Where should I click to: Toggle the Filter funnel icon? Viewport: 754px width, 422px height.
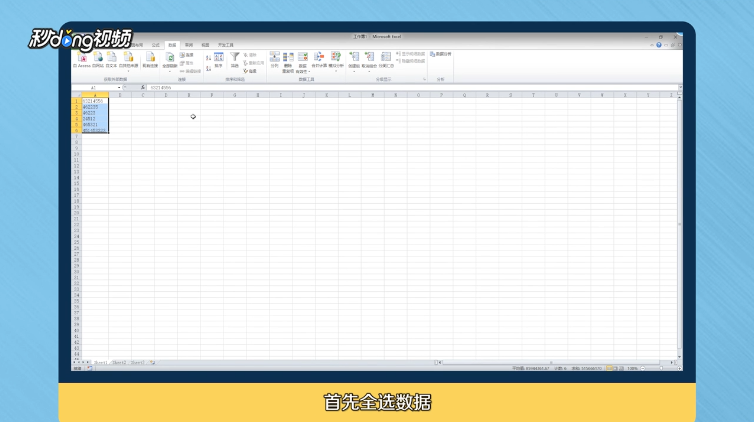(235, 60)
